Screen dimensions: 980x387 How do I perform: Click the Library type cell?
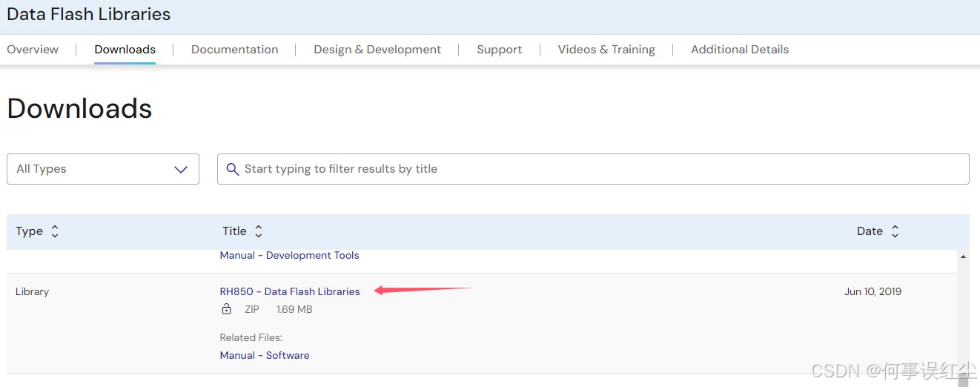pos(32,291)
